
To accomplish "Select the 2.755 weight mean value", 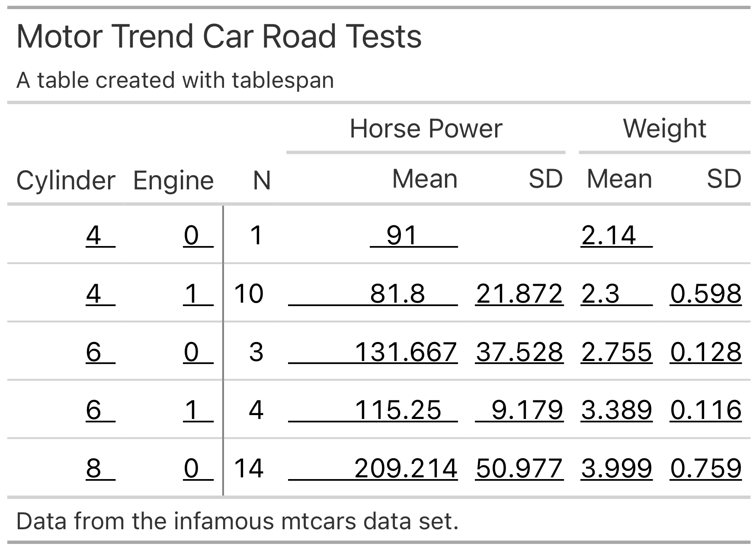I will coord(616,352).
